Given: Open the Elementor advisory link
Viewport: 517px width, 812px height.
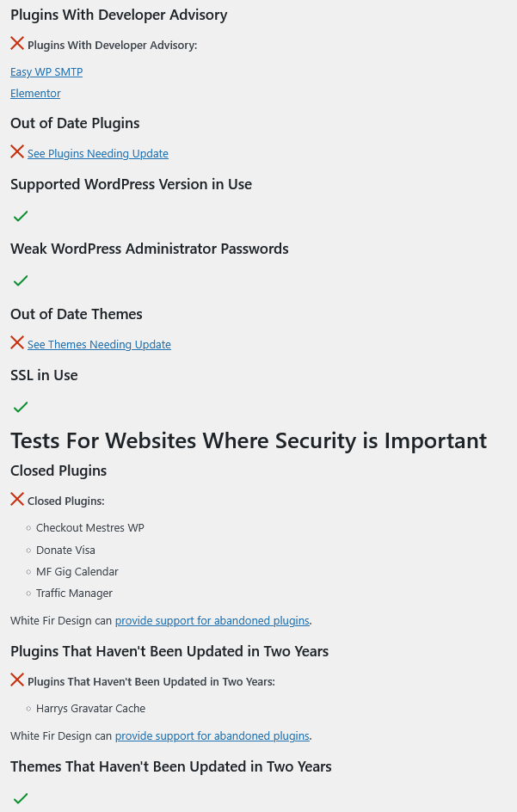Looking at the screenshot, I should pos(35,93).
